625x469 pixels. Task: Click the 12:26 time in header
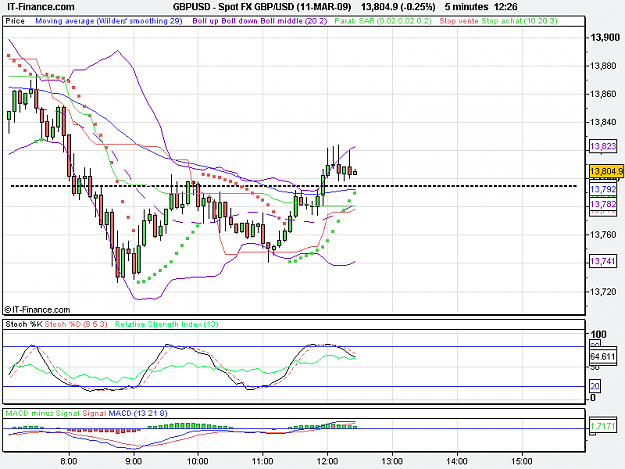coord(505,7)
